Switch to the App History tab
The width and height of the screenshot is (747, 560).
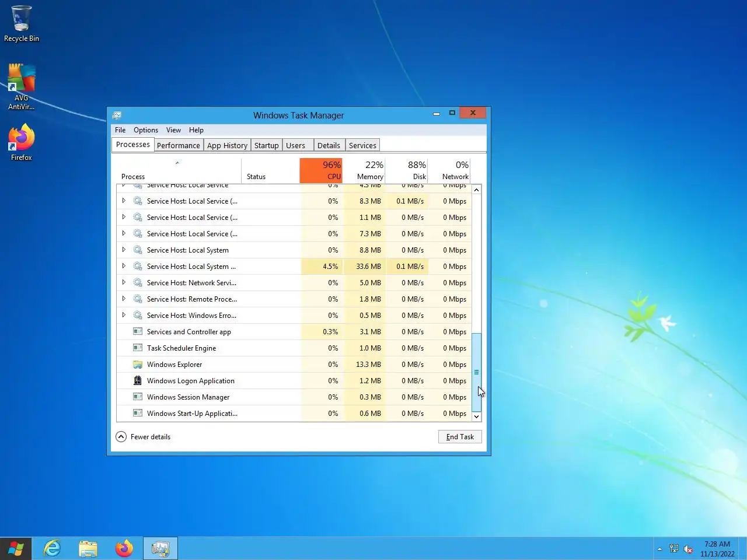227,145
